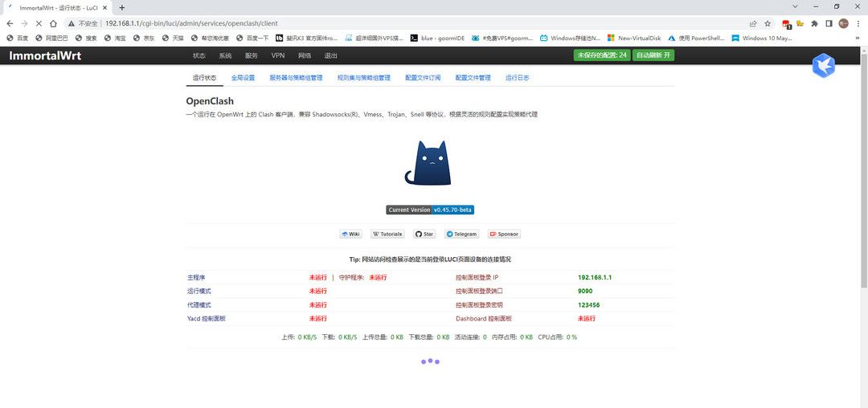Click 退出 to log out
The width and height of the screenshot is (868, 408).
pos(331,55)
